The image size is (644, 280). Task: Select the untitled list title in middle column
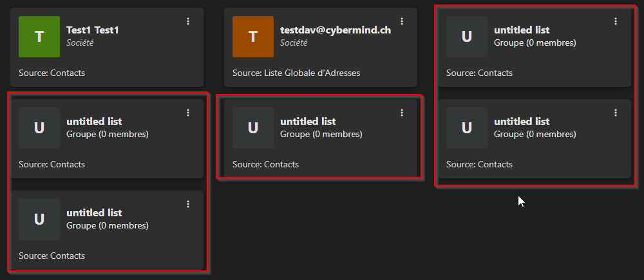click(x=308, y=122)
